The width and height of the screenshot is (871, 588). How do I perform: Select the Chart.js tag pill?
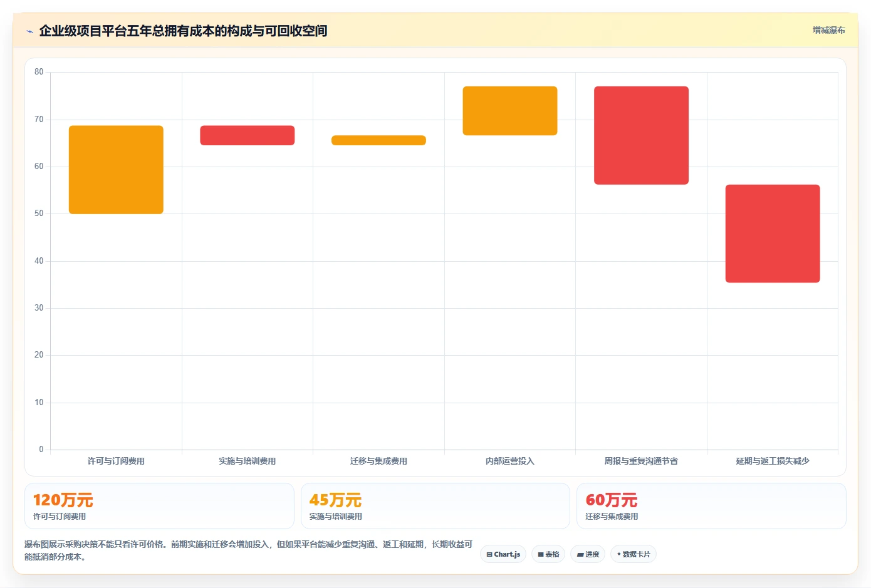tap(503, 554)
